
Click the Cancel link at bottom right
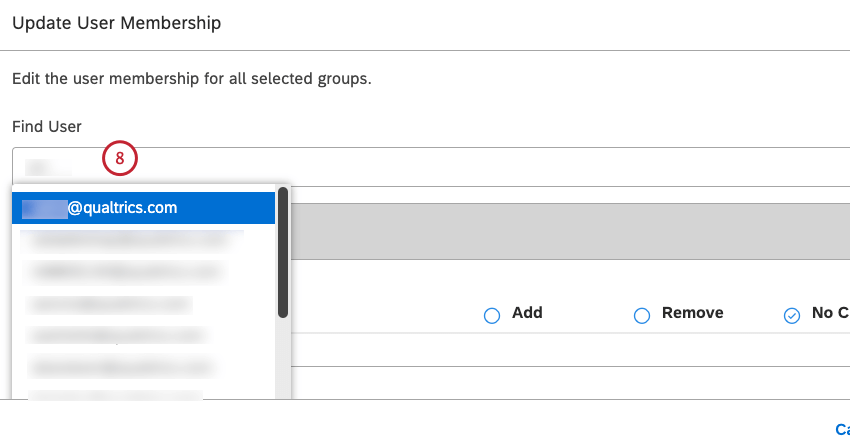tap(841, 429)
